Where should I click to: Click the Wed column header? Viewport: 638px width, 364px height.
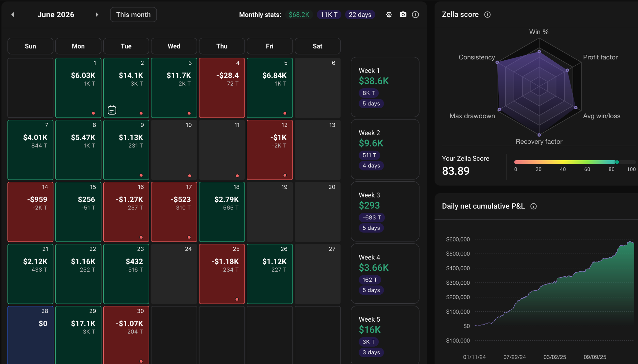[174, 46]
